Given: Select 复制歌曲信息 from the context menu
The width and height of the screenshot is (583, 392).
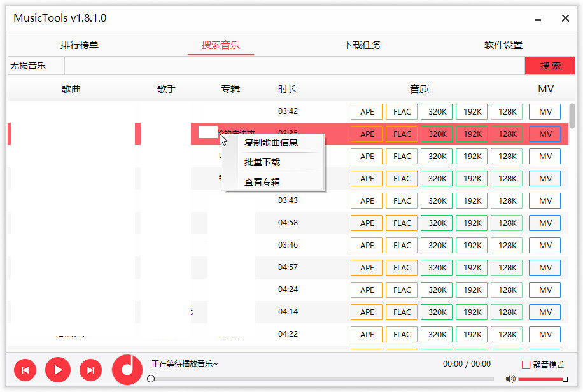Looking at the screenshot, I should click(x=272, y=143).
